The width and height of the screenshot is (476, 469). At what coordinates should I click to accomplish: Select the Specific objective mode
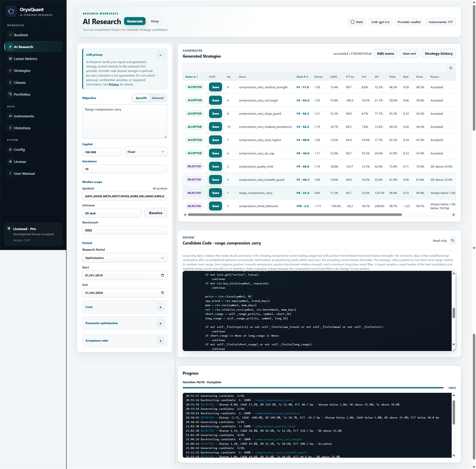(x=141, y=98)
